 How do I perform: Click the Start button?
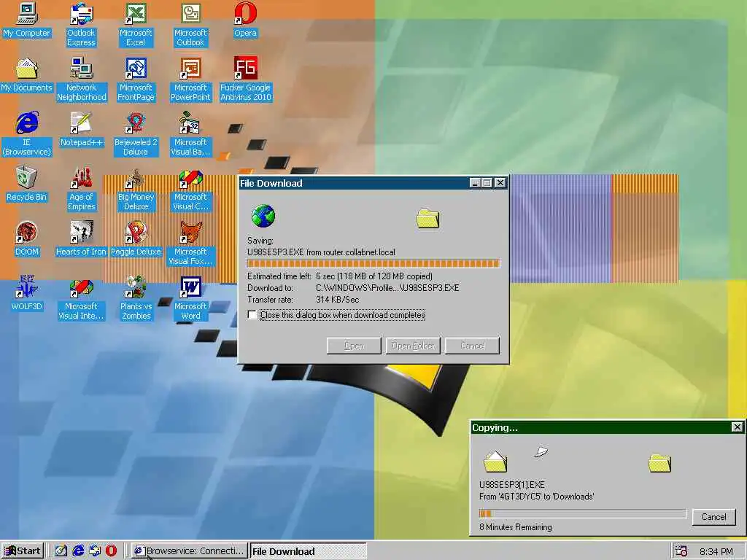(x=23, y=551)
